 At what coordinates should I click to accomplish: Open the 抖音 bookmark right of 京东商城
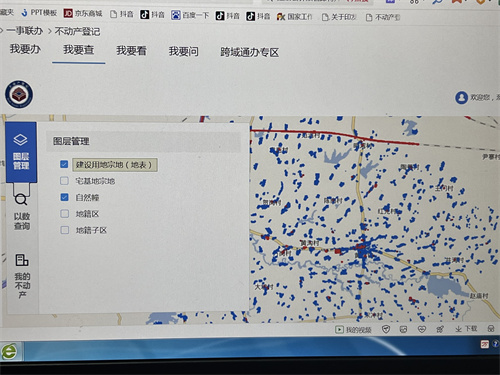(122, 14)
